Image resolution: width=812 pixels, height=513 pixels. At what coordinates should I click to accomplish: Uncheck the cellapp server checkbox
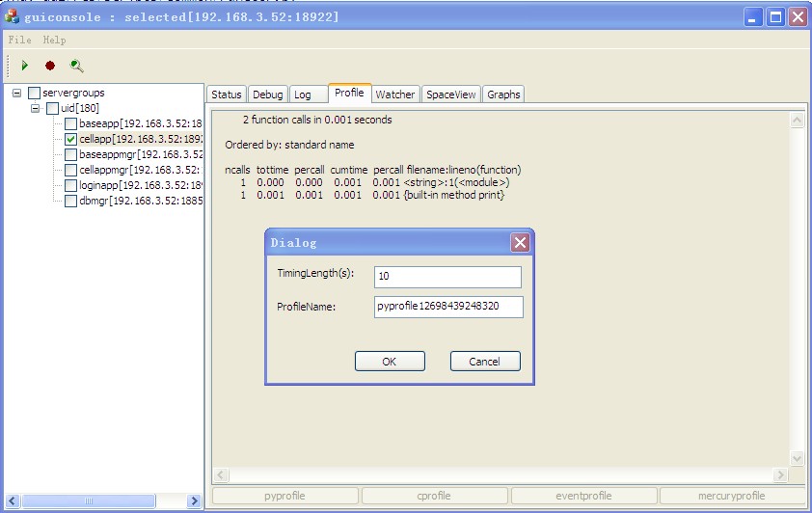tap(71, 139)
